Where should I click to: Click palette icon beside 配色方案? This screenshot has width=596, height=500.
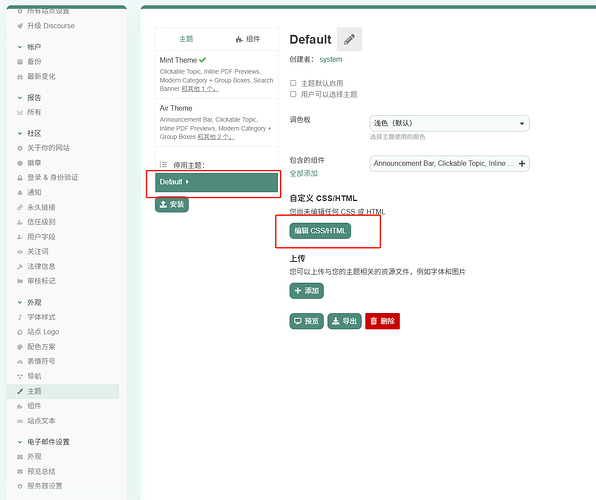[20, 347]
